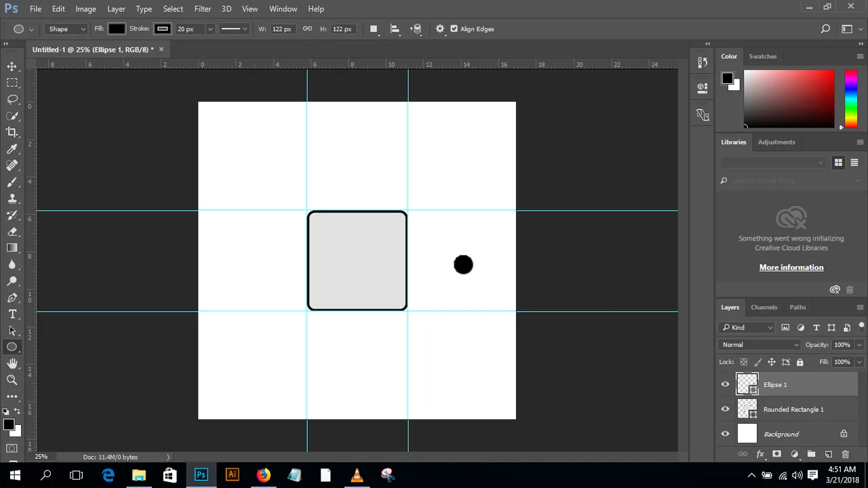
Task: Open the File menu
Action: coord(35,9)
